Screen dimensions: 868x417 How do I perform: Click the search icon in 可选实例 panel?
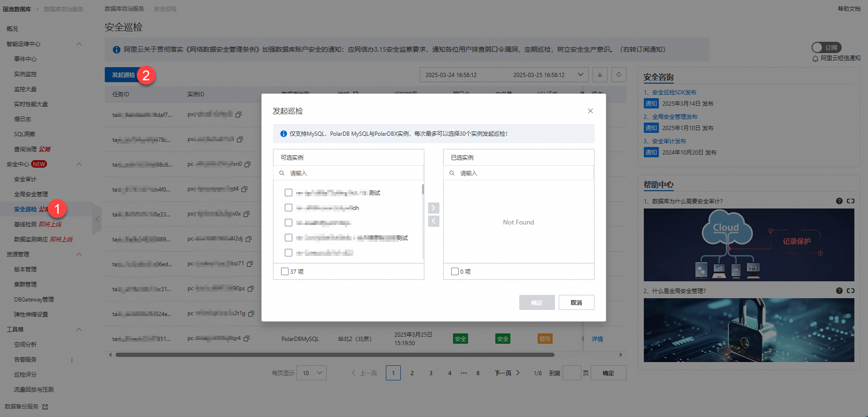pos(282,173)
